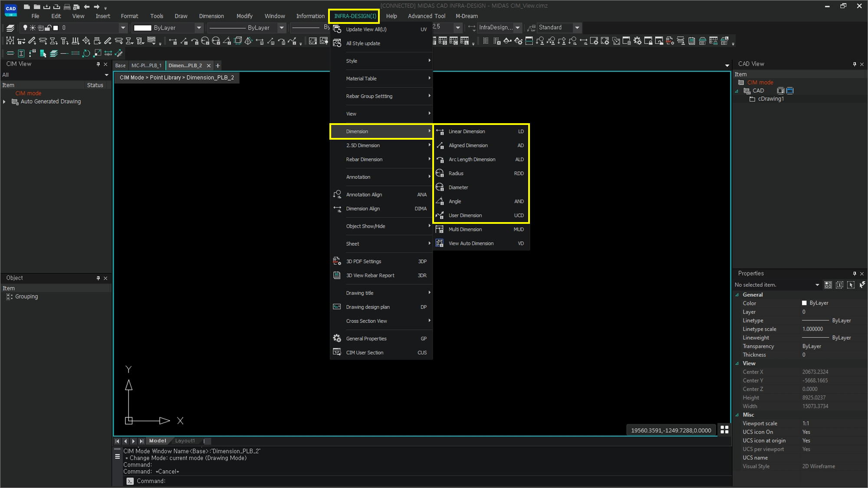Click the 3D PDF settings toolbar icon
The width and height of the screenshot is (868, 488).
[670, 41]
